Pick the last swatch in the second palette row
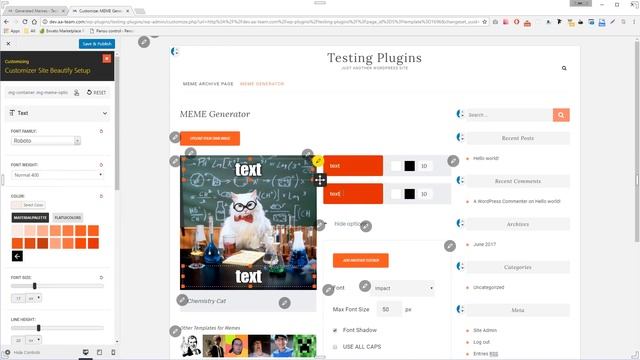 tap(93, 243)
